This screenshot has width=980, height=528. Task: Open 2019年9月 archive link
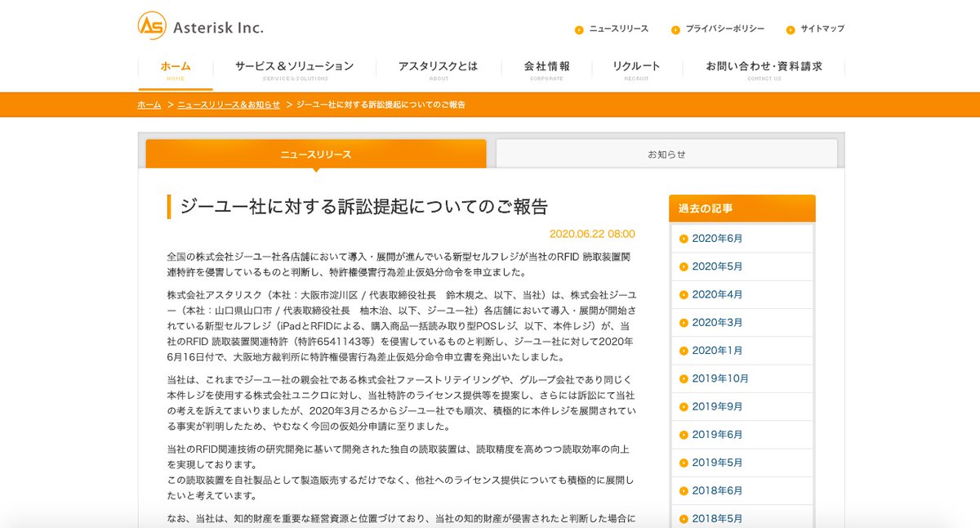pyautogui.click(x=717, y=406)
